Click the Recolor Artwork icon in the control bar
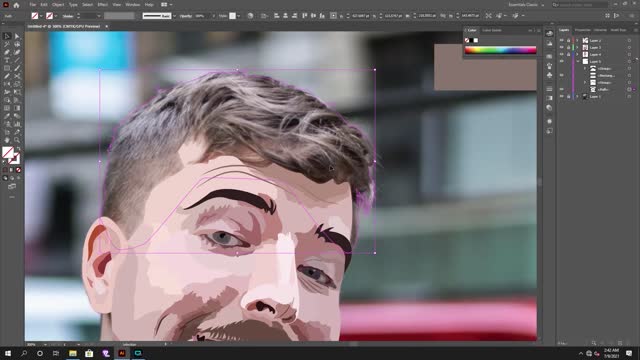 tap(250, 16)
